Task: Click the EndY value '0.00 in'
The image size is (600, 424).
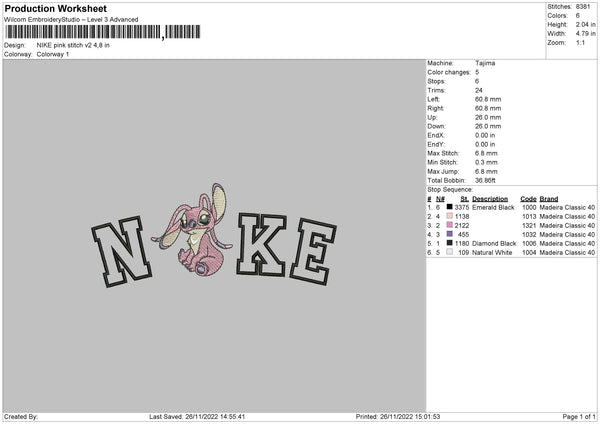Action: (x=485, y=144)
